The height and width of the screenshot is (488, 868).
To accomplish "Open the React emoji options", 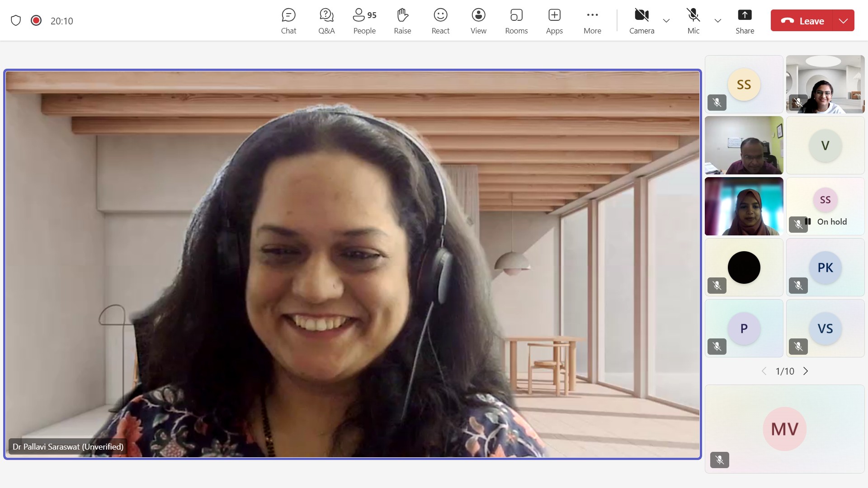I will [x=440, y=21].
